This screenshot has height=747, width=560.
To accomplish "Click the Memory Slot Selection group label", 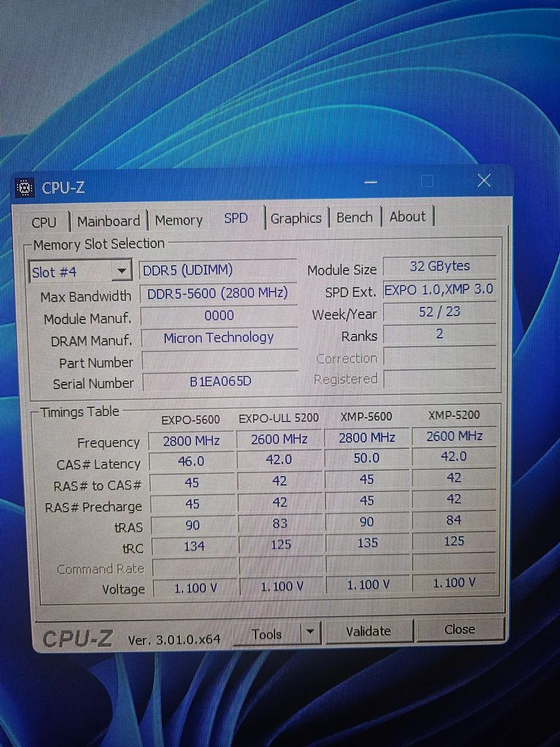I will [x=99, y=244].
